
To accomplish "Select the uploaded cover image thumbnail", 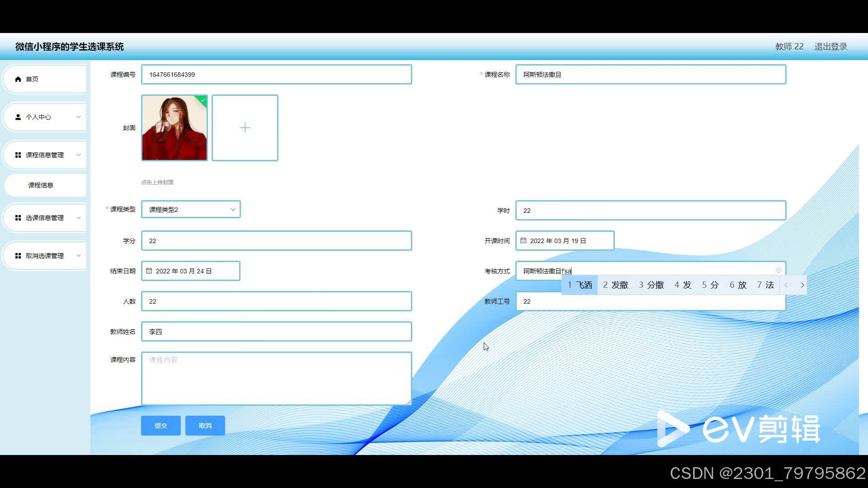I will (x=175, y=128).
